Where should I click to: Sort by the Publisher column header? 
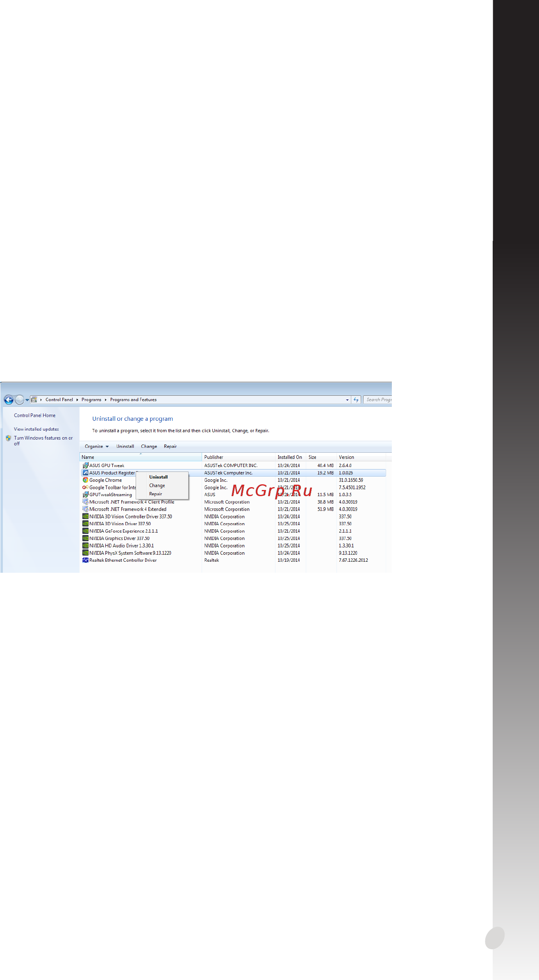click(x=238, y=457)
